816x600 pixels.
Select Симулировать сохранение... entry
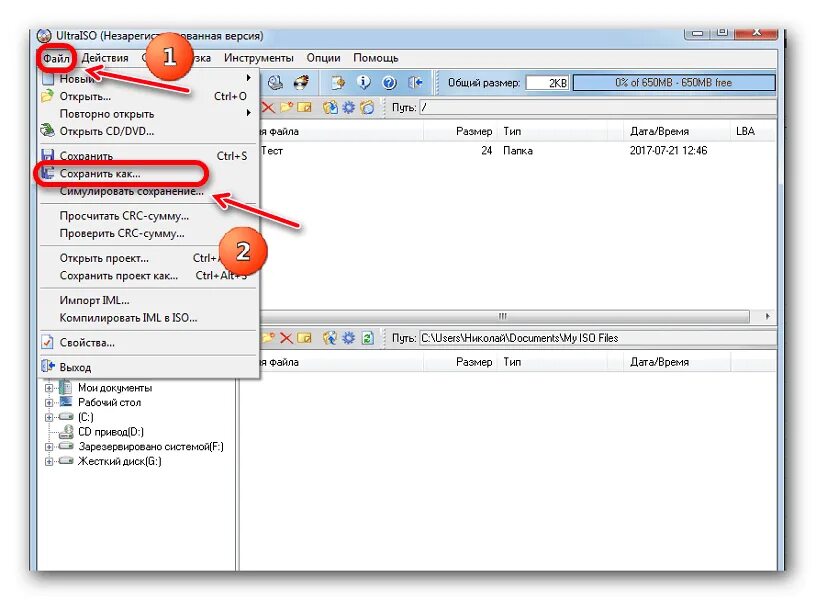pos(149,191)
